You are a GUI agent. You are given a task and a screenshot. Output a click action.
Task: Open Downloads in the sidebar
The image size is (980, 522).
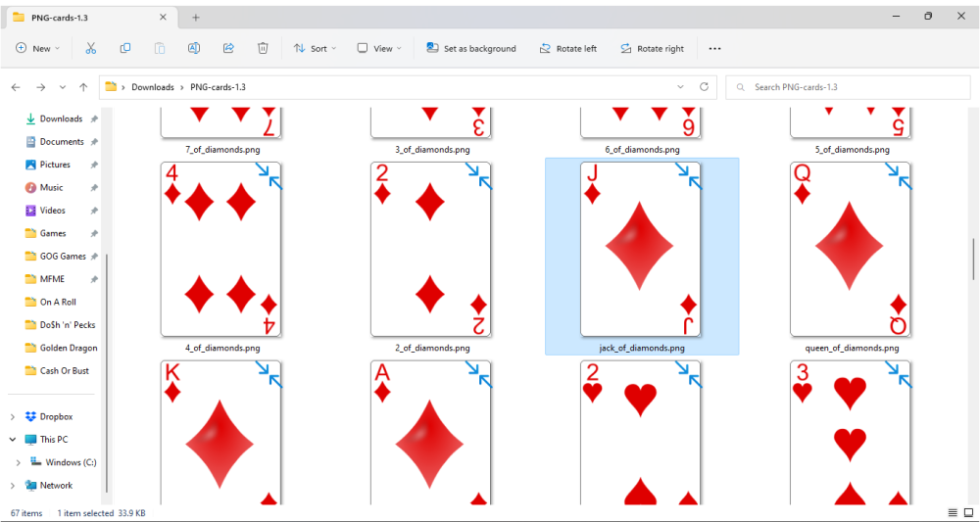click(61, 119)
